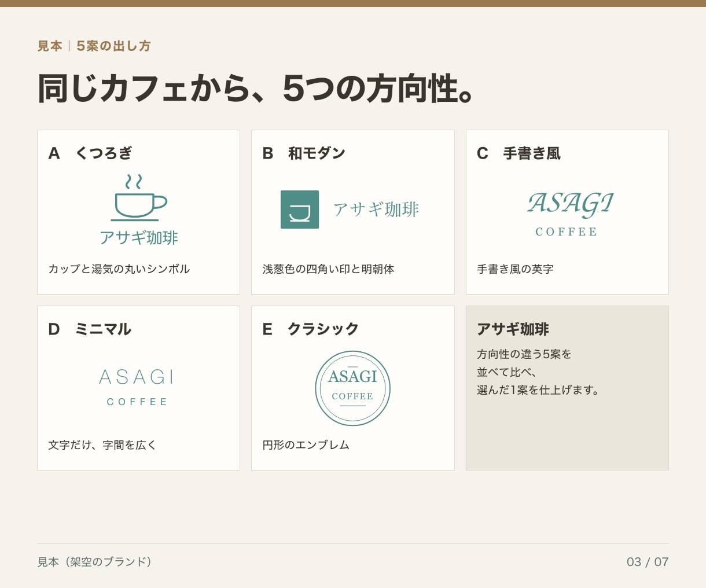Click the steaming cup logo in card A
The image size is (706, 588).
139,197
